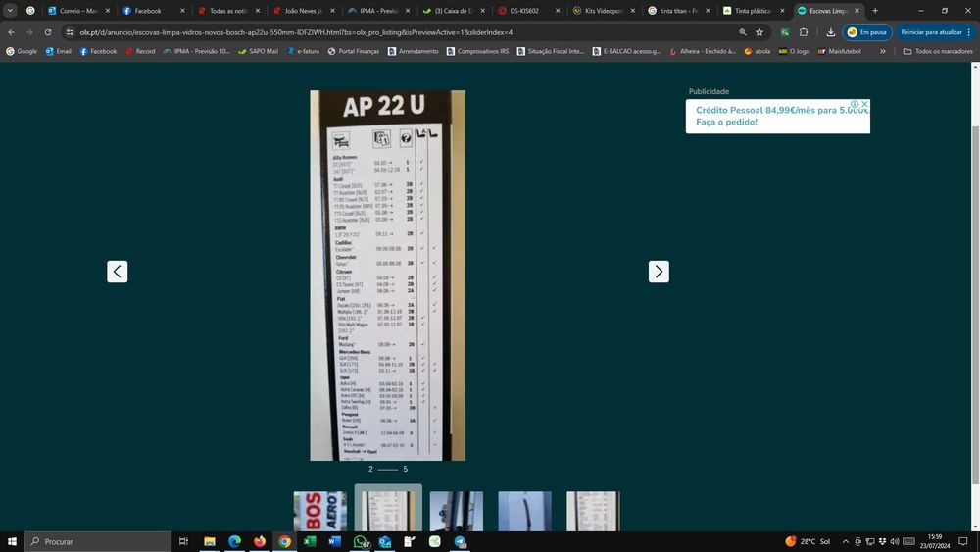Open the O Jogo bookmark
This screenshot has height=552, width=980.
(794, 51)
